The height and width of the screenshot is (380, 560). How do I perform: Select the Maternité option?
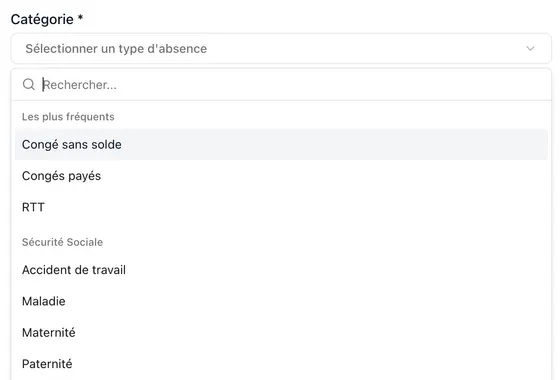tap(281, 333)
